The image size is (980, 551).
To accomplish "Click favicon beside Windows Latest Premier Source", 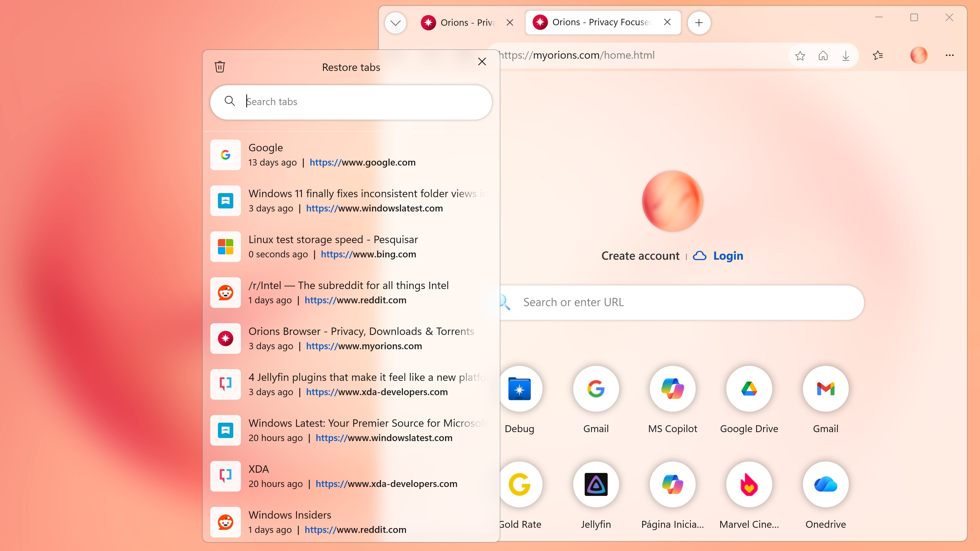I will pos(226,430).
